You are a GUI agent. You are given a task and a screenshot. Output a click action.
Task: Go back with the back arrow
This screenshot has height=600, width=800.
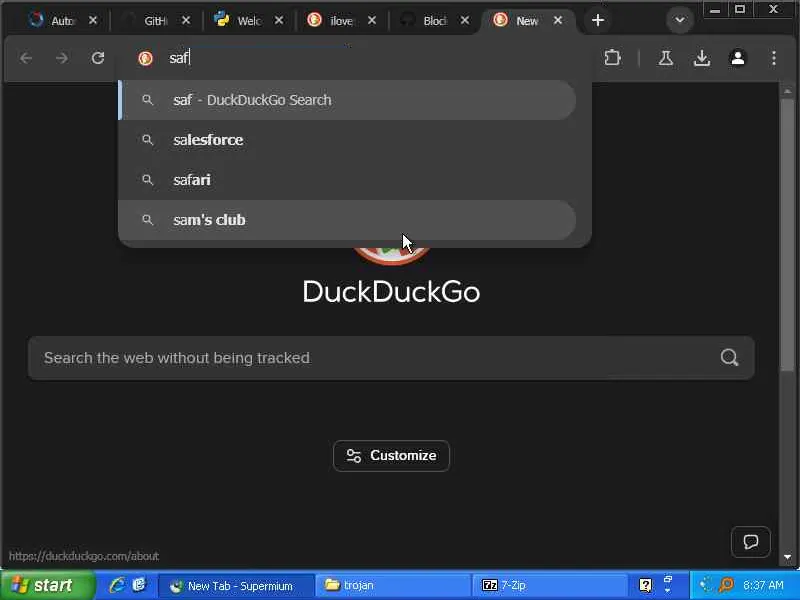pos(27,58)
